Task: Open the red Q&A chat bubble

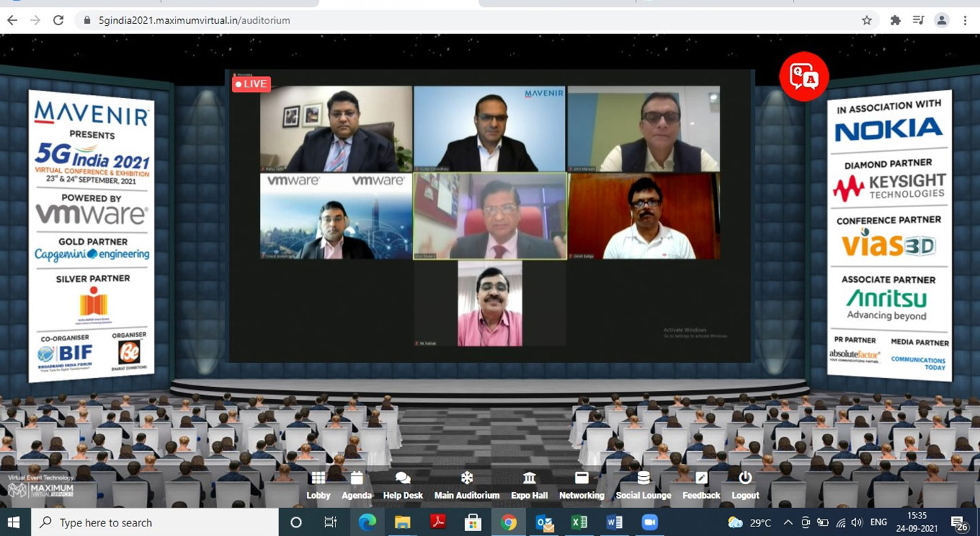Action: [804, 77]
